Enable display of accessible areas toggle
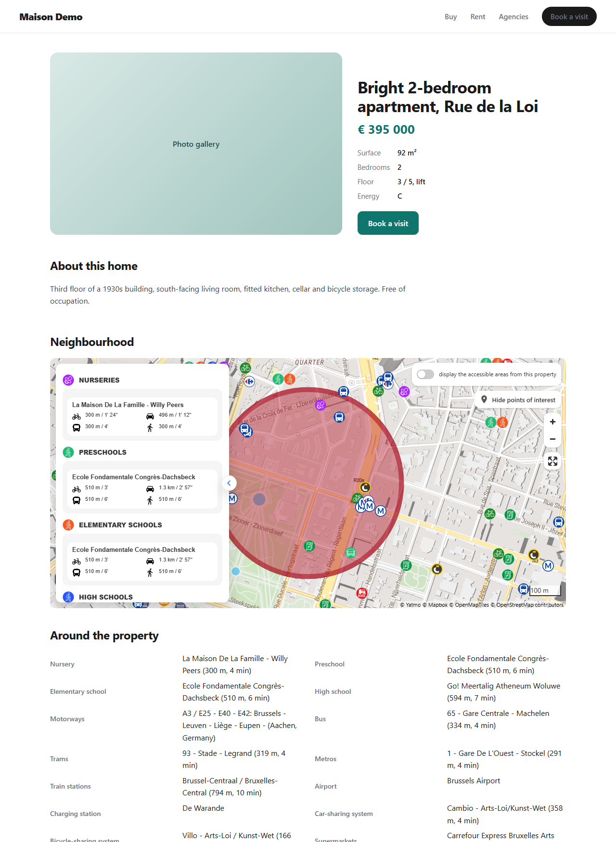 (x=425, y=374)
